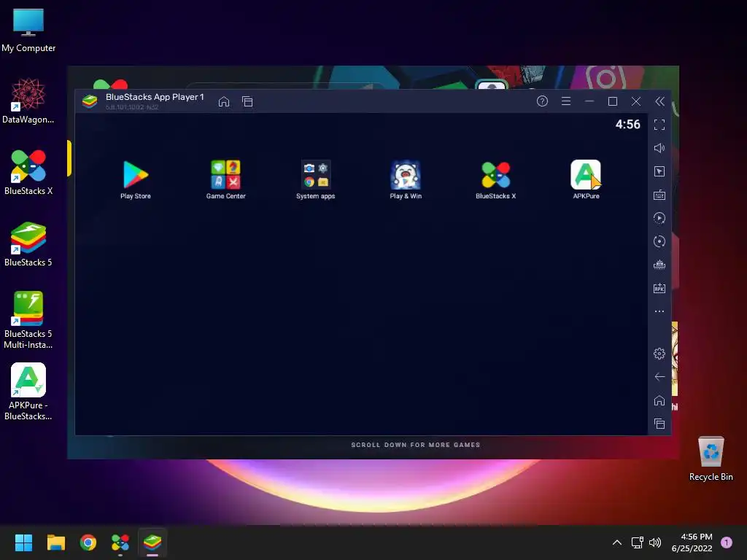747x560 pixels.
Task: Open the taskbar speaker volume icon
Action: click(655, 542)
